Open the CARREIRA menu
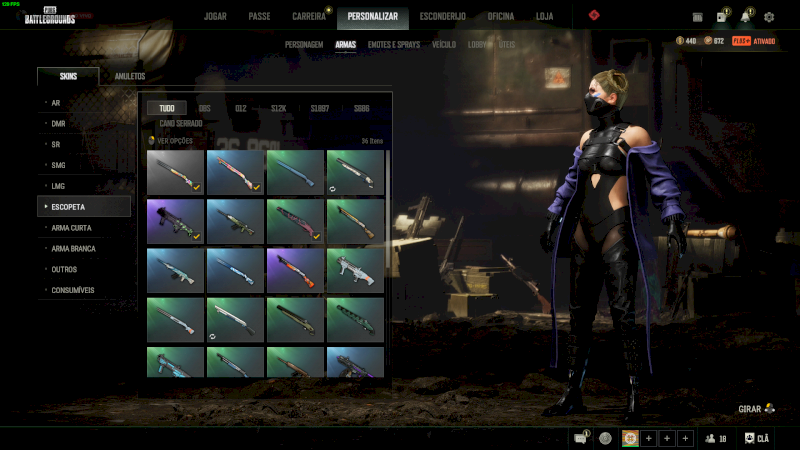Viewport: 800px width, 450px height. click(x=309, y=16)
